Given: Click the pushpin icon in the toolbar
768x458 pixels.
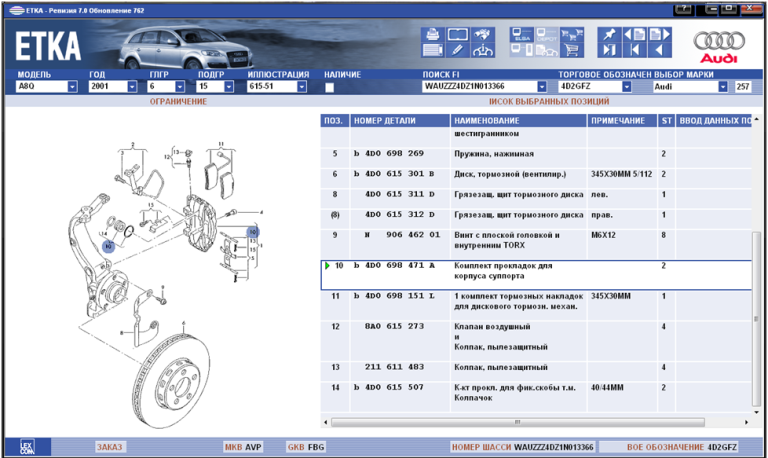Looking at the screenshot, I should pos(609,33).
